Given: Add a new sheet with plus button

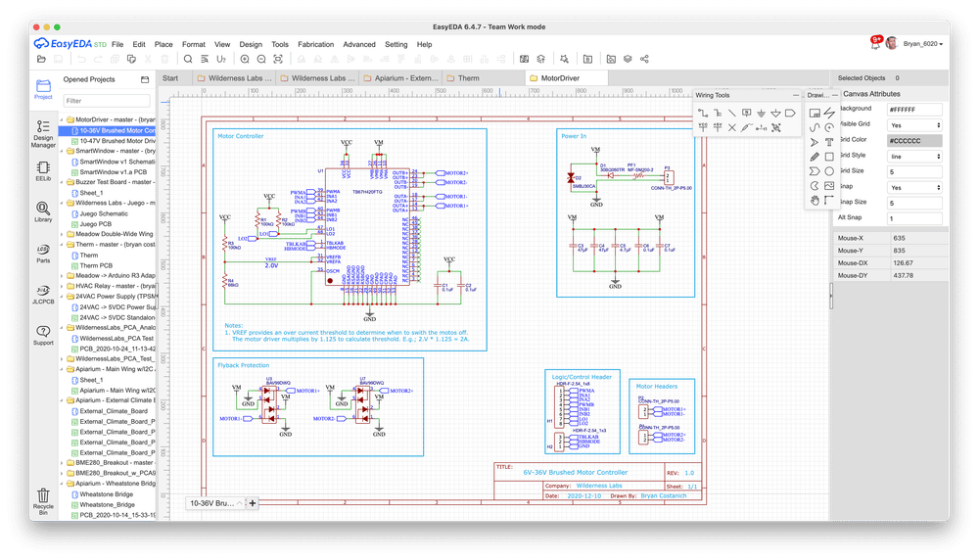Looking at the screenshot, I should point(253,503).
